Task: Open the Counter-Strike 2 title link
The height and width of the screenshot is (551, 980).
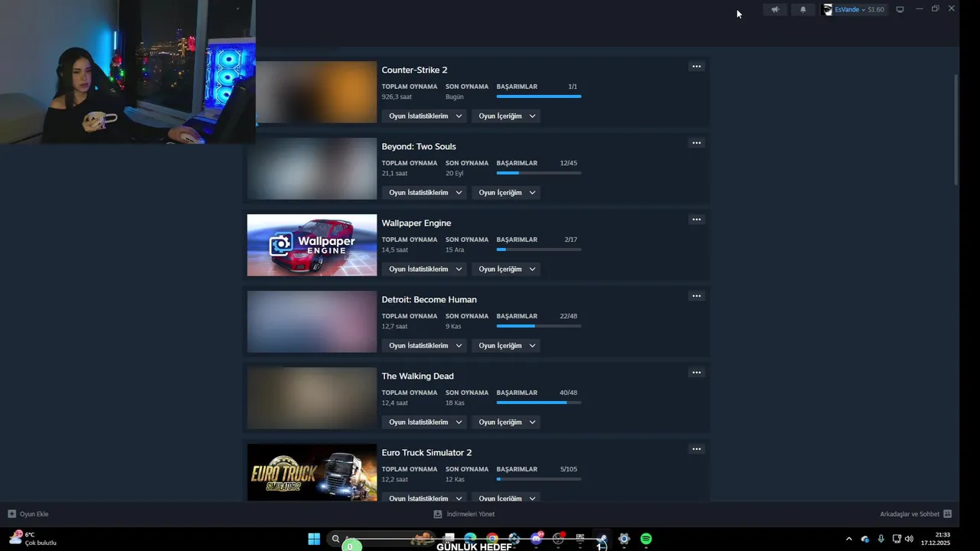Action: pos(414,70)
